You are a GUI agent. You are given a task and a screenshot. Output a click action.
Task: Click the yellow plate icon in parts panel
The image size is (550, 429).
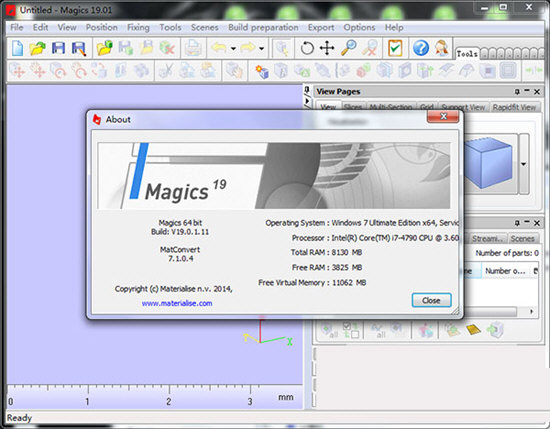(474, 330)
